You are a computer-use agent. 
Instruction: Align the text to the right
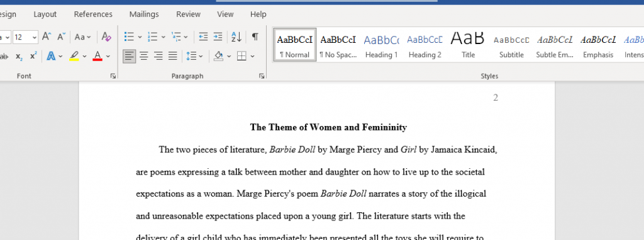pos(158,56)
